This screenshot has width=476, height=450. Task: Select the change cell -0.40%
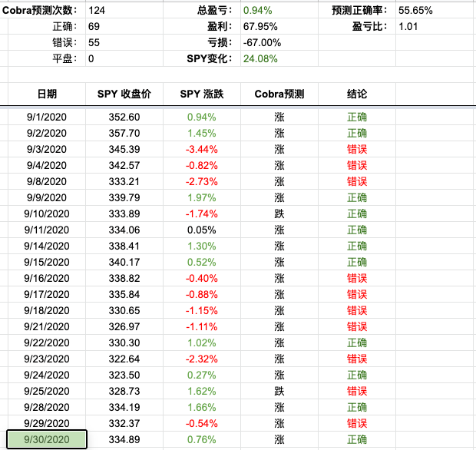(202, 278)
